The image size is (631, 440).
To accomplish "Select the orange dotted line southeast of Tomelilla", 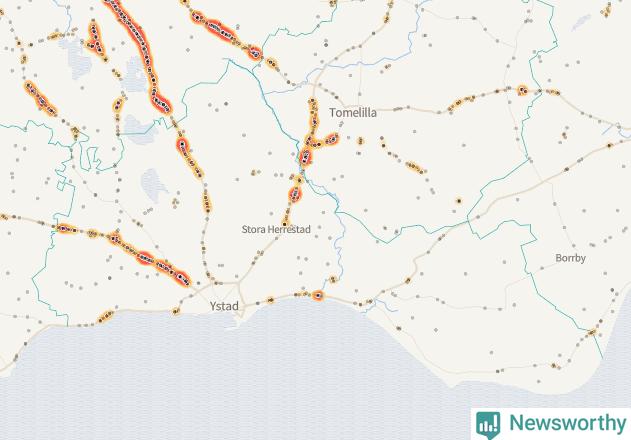I will pos(404,157).
